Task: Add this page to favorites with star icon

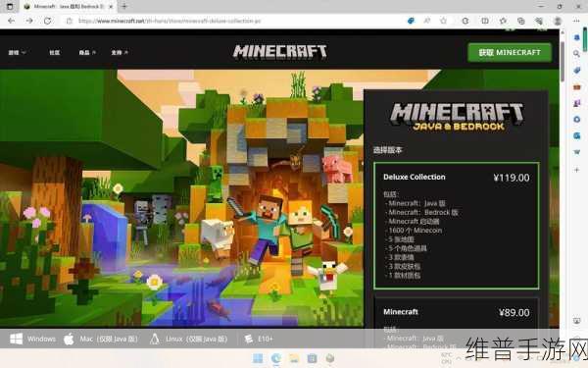Action: (x=444, y=21)
